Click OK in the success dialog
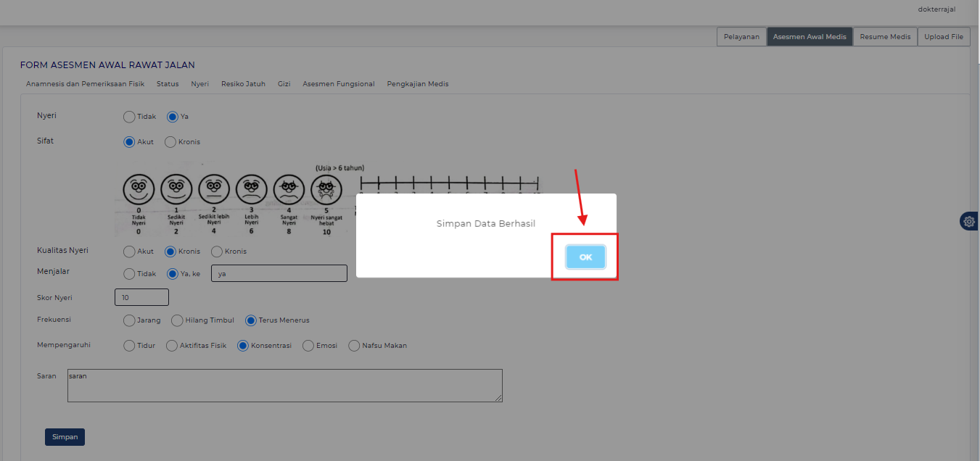This screenshot has height=461, width=980. coord(585,257)
